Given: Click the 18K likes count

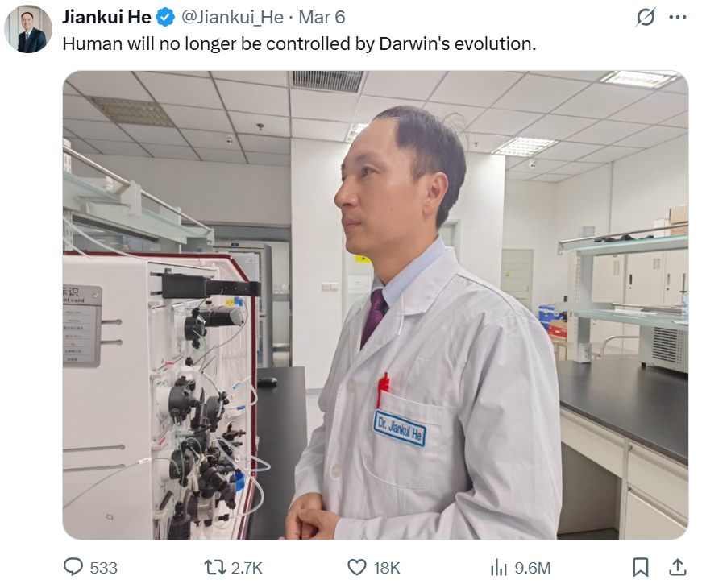Looking at the screenshot, I should click(386, 568).
